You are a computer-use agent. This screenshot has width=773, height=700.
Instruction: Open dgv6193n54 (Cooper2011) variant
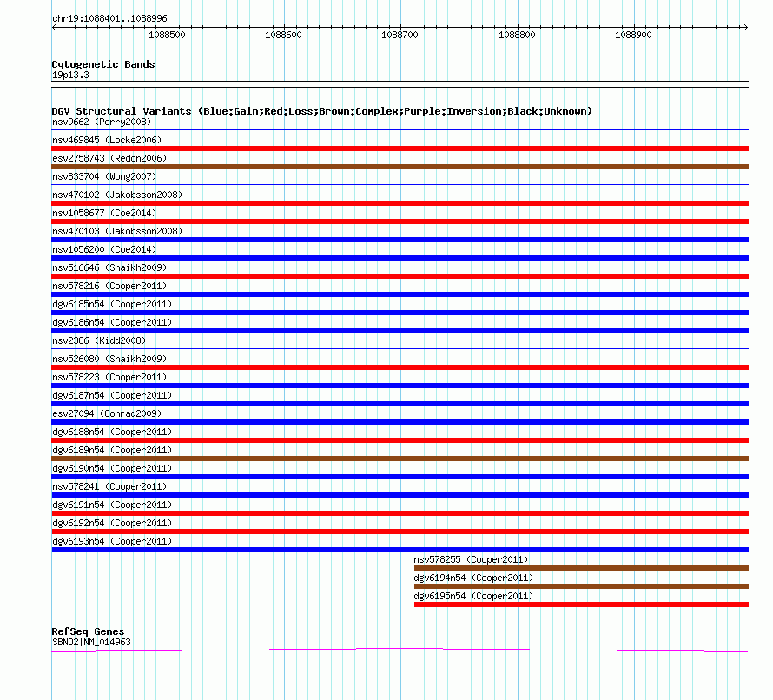click(112, 541)
